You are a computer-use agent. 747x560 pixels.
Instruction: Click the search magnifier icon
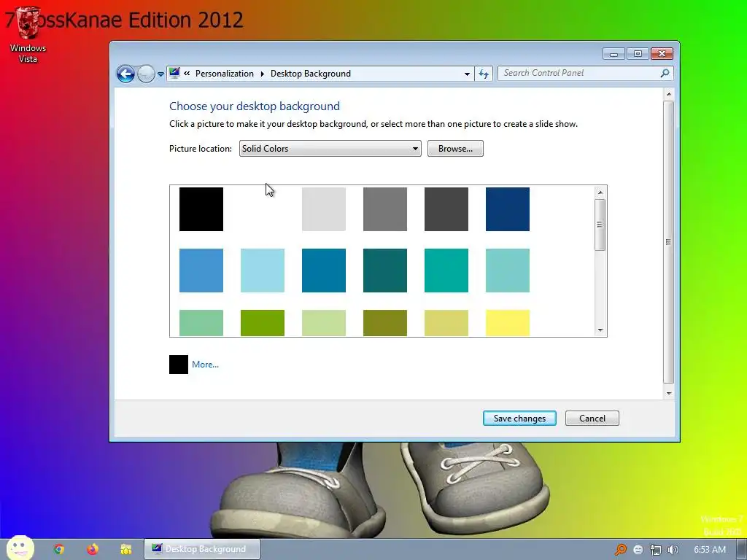[665, 73]
